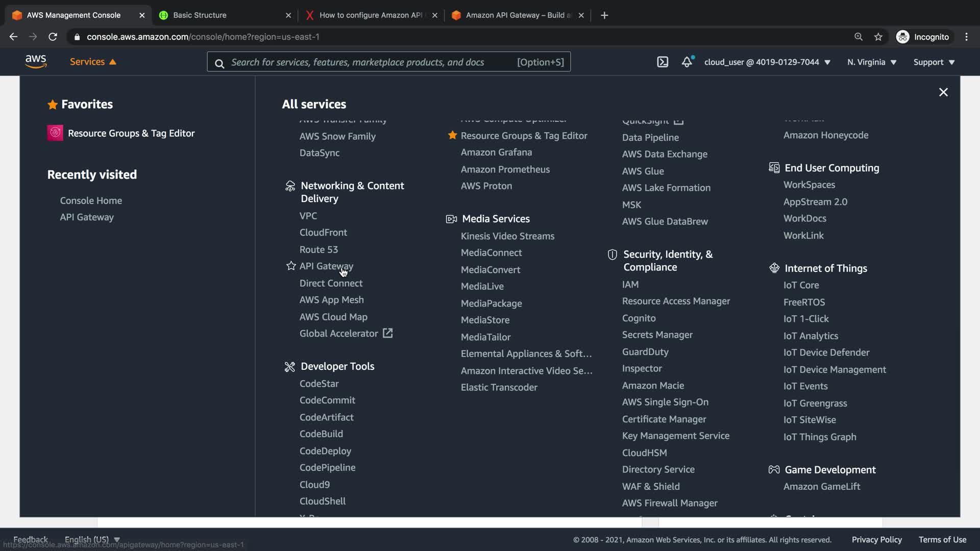Switch to the Basic Structure tab

tap(200, 15)
